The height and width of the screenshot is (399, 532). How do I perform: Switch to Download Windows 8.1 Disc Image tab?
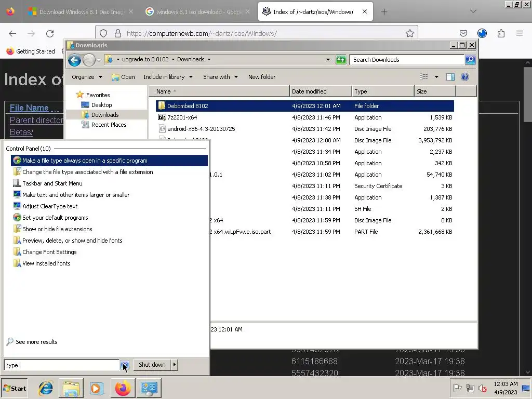pos(81,12)
